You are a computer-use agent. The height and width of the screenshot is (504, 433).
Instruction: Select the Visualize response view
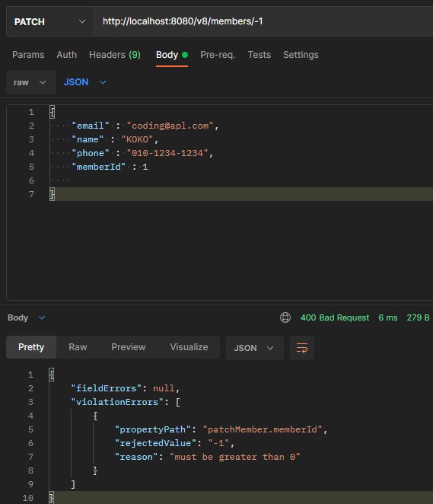point(189,347)
